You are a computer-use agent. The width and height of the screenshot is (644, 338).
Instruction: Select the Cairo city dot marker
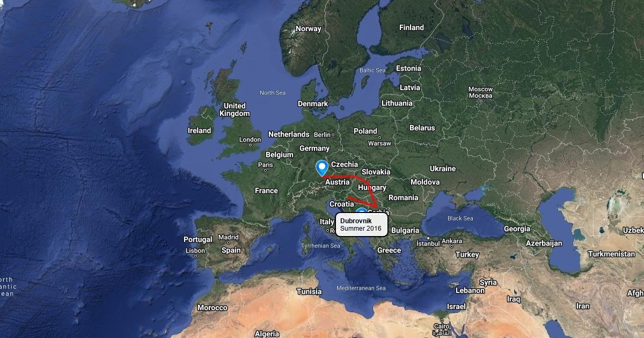442,320
